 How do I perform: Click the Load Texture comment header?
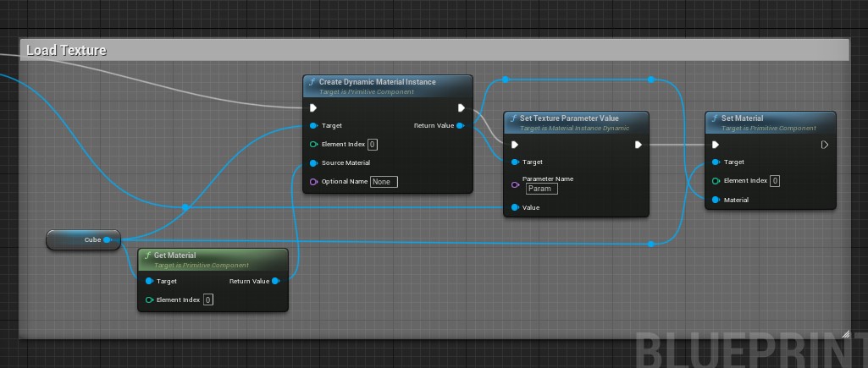(x=434, y=51)
